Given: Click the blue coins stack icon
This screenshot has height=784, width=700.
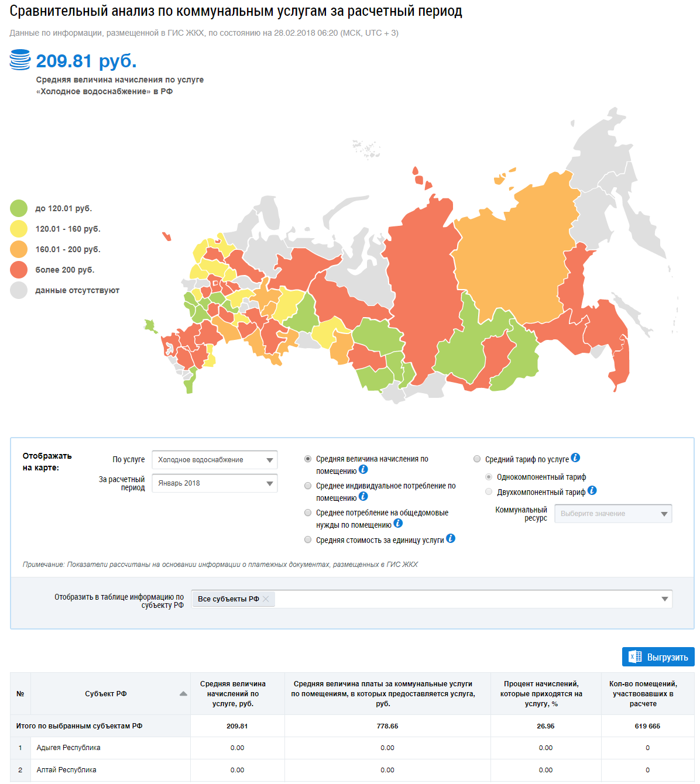Looking at the screenshot, I should pos(20,60).
